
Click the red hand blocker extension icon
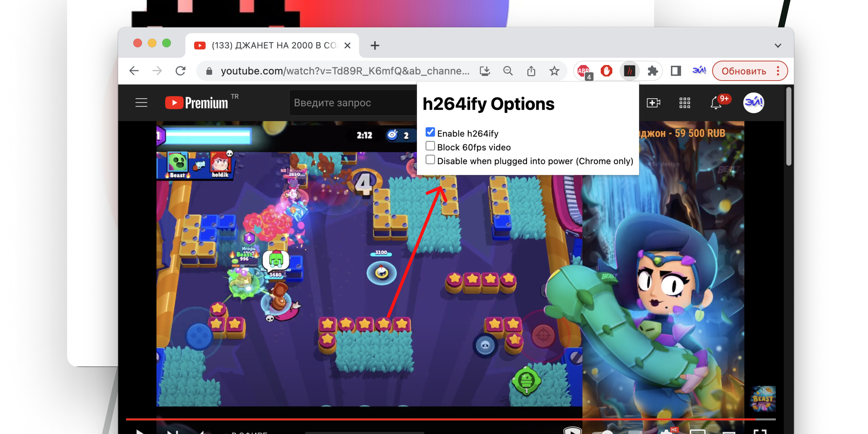tap(606, 71)
